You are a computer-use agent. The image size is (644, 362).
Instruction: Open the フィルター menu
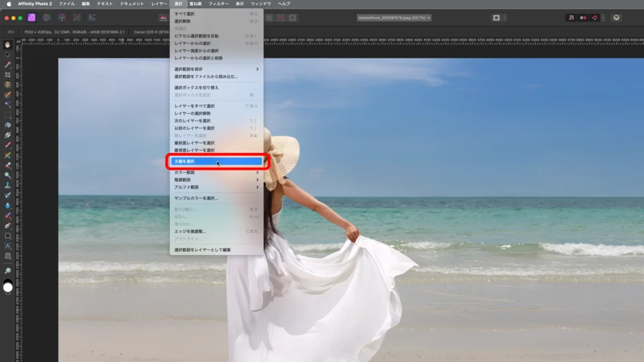218,4
